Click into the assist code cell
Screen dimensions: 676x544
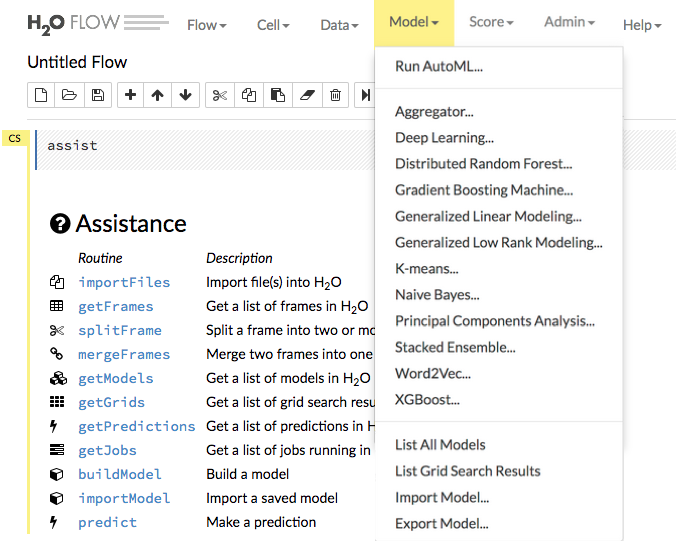pos(205,150)
